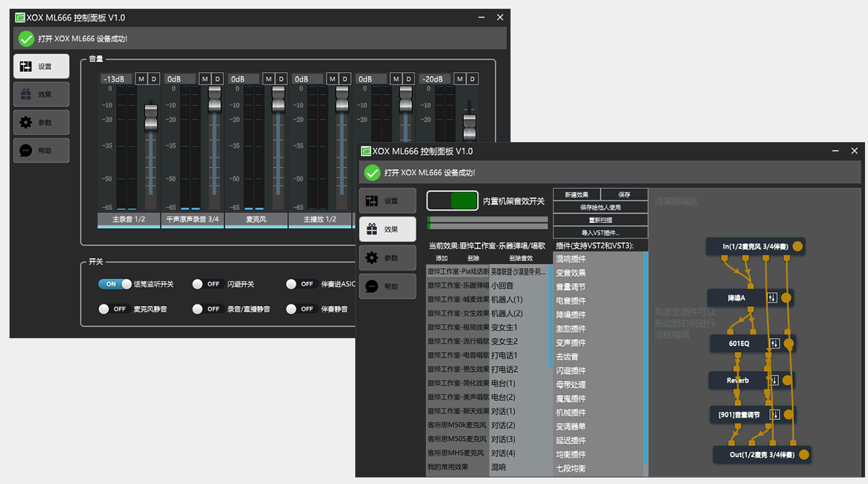The height and width of the screenshot is (484, 868).
Task: Click the 重新扫描 button
Action: pyautogui.click(x=600, y=220)
